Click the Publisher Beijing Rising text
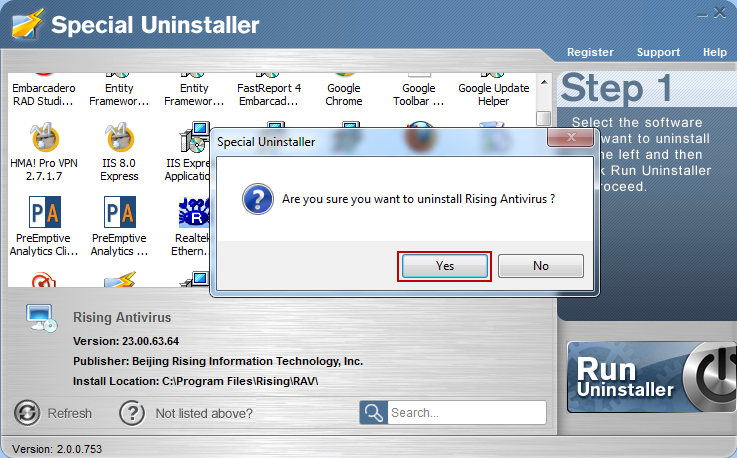 click(218, 361)
